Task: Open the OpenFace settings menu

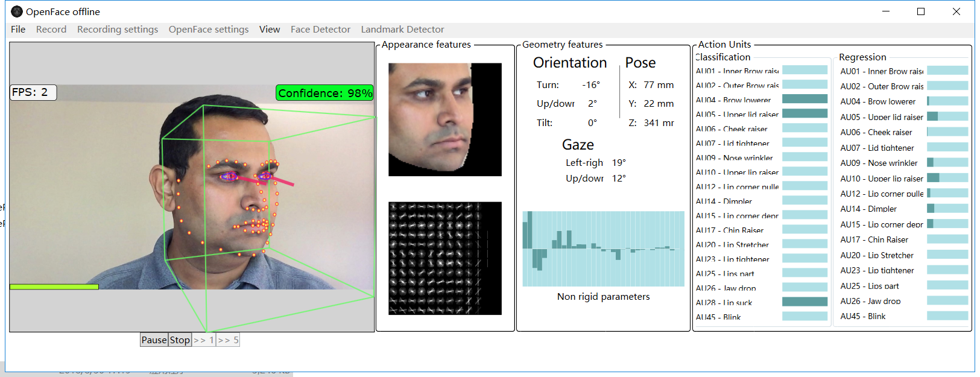Action: click(209, 29)
